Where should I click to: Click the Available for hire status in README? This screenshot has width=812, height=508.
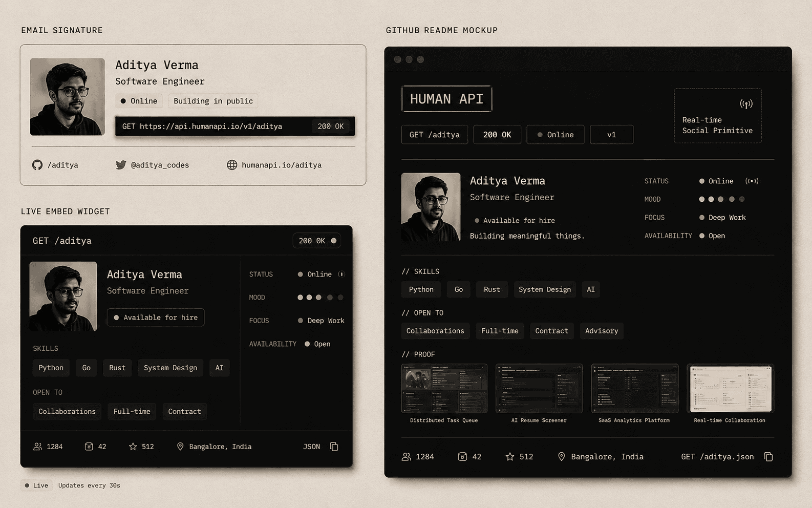coord(515,220)
